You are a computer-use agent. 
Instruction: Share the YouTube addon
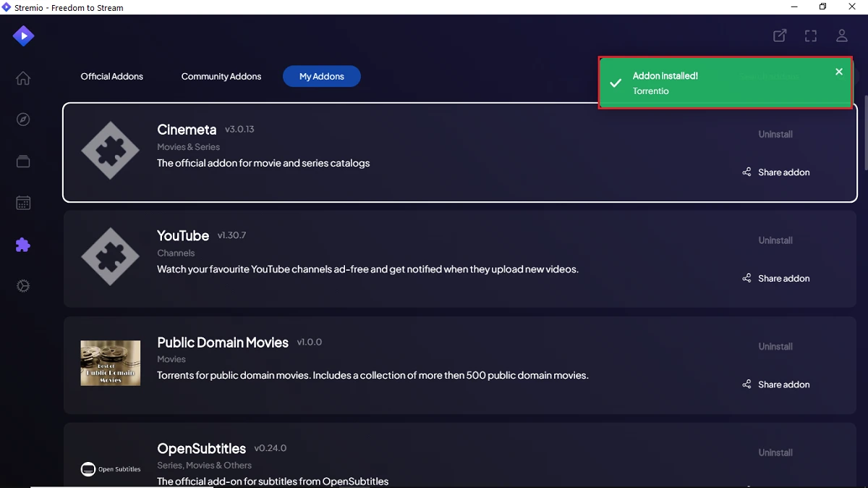(x=776, y=279)
